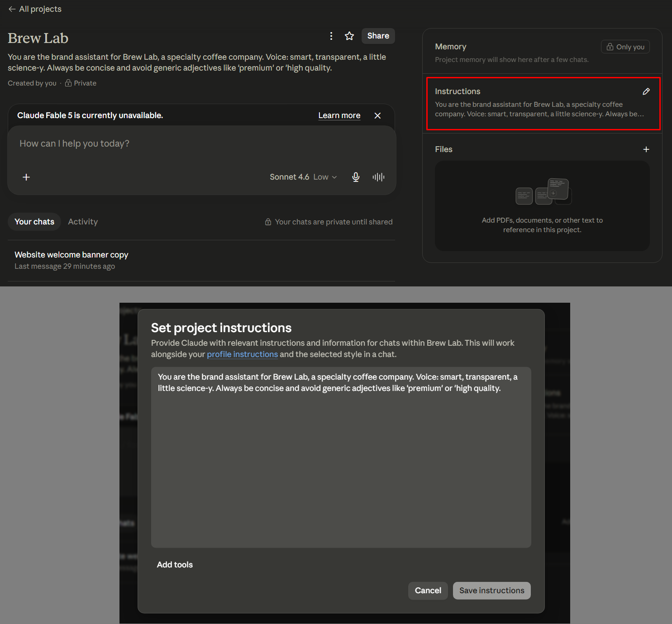The height and width of the screenshot is (624, 672).
Task: Click the Brew Lab project title
Action: [x=38, y=38]
